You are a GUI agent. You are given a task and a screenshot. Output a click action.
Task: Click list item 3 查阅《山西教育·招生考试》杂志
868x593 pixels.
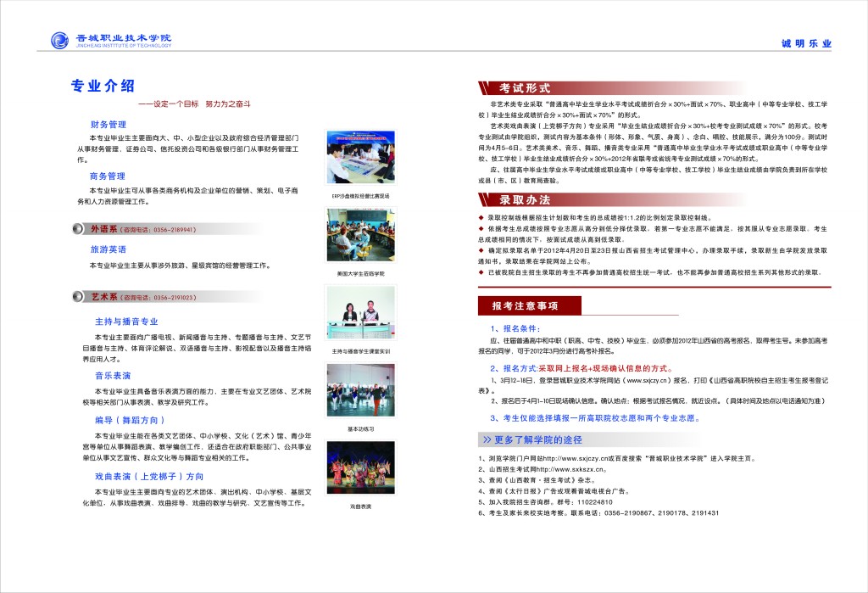click(537, 480)
